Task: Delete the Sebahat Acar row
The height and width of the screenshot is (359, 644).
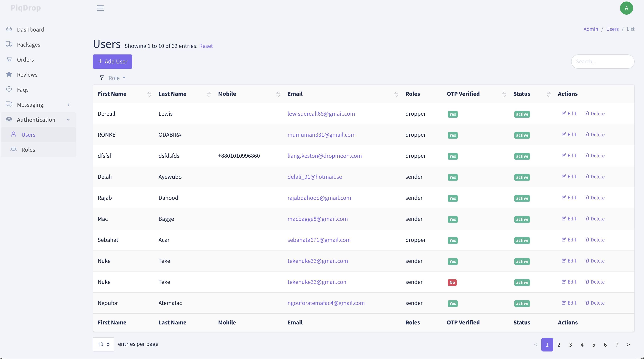Action: pos(595,240)
